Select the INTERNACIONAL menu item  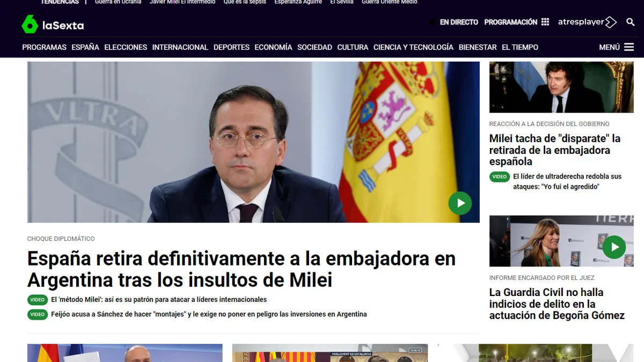[x=180, y=47]
